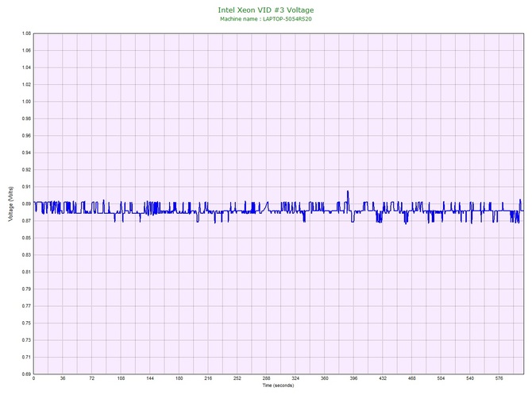
Task: Click the 36 seconds x-axis label
Action: coord(63,378)
